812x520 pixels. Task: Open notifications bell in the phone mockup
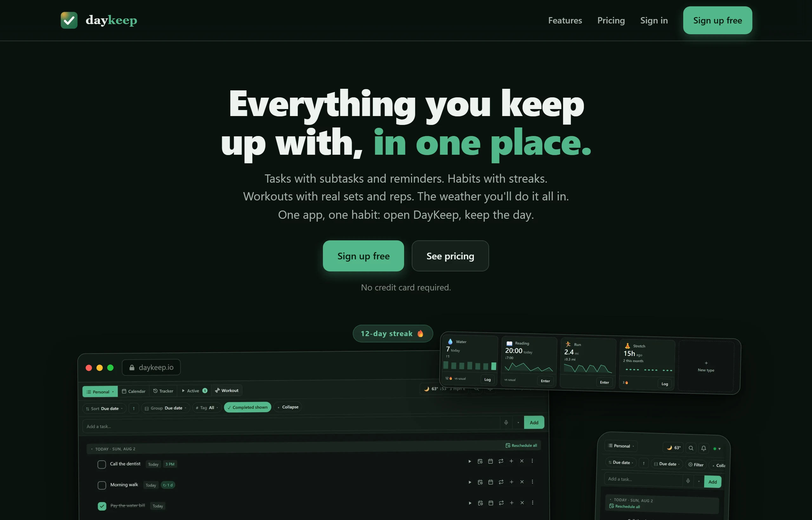[704, 448]
